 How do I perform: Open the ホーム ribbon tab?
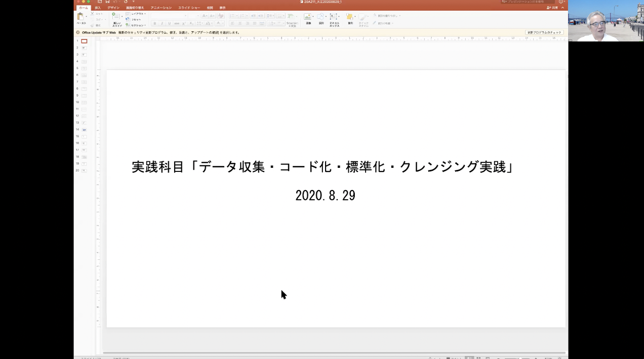click(83, 8)
